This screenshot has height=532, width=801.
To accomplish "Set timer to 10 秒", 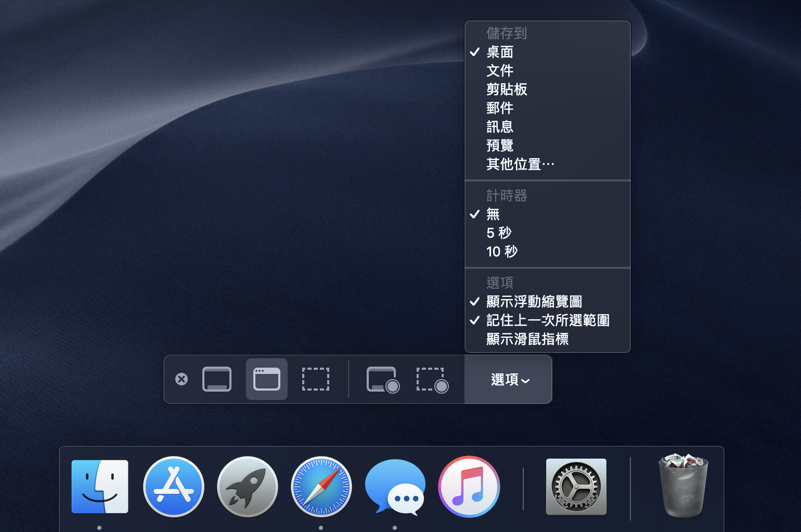I will pos(548,252).
